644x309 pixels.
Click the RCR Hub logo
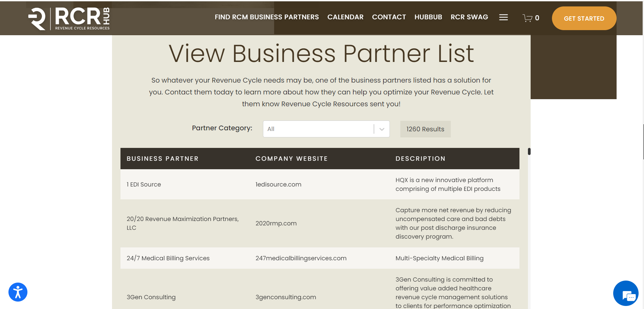(69, 19)
